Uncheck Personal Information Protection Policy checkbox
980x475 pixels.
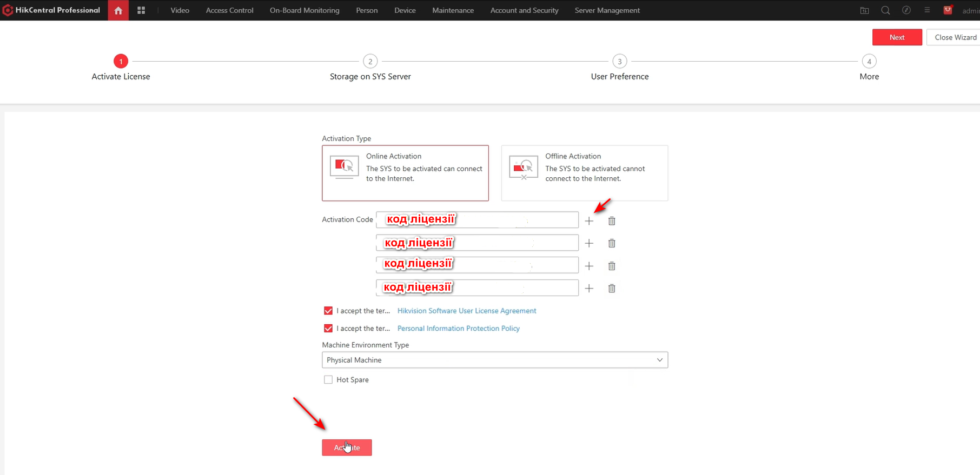(328, 329)
